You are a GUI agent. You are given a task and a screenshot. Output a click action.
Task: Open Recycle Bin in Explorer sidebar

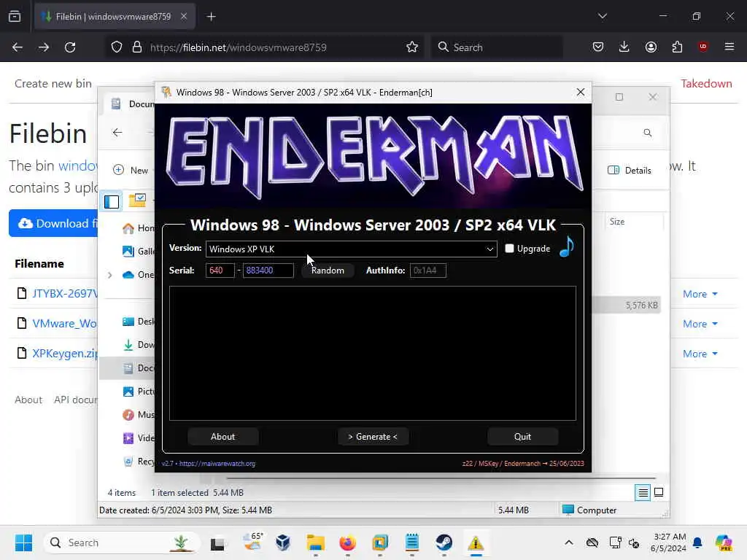[138, 462]
